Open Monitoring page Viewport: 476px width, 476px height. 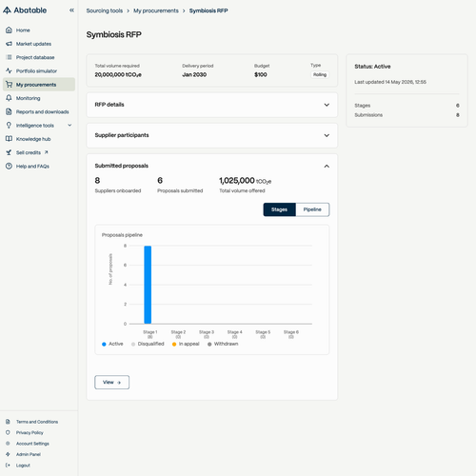click(x=39, y=98)
